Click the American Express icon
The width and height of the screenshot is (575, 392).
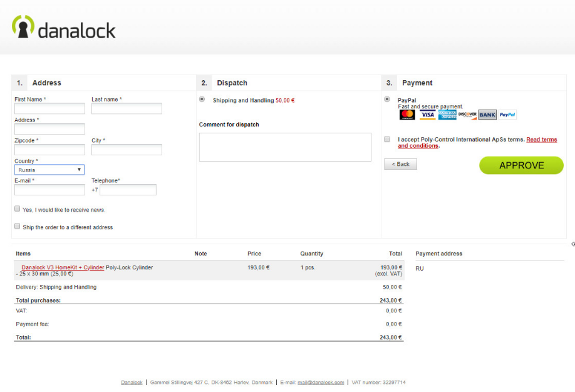click(x=447, y=115)
